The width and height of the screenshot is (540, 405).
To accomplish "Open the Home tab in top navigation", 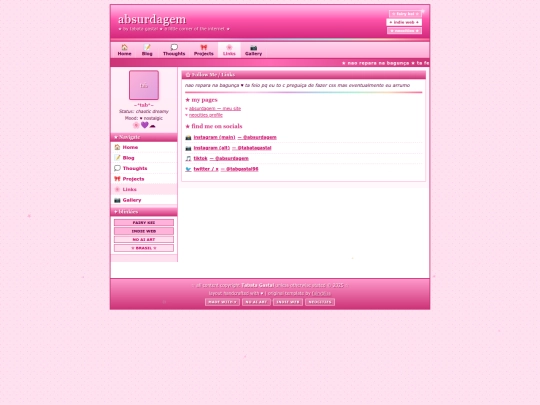I will tap(124, 50).
